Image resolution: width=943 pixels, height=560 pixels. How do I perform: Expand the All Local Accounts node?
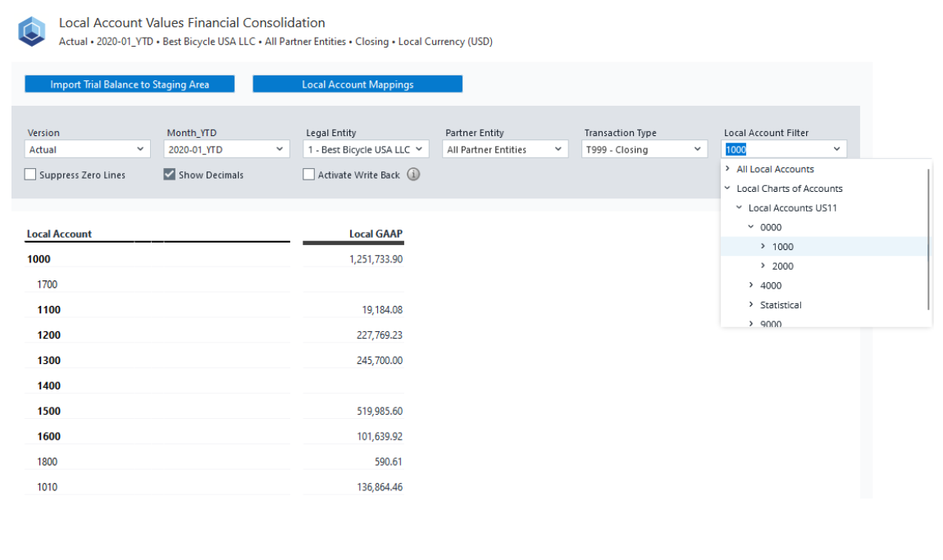[x=727, y=169]
